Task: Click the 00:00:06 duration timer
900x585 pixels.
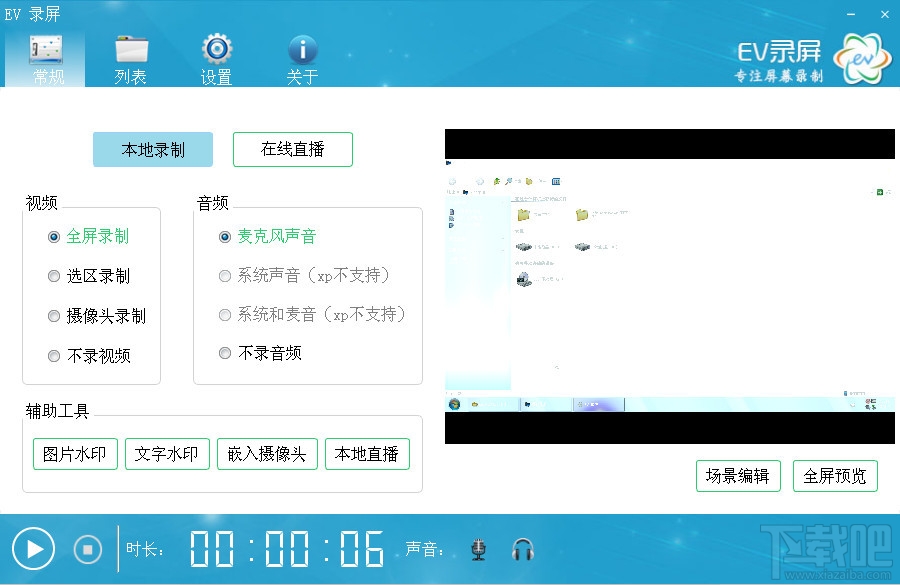Action: [286, 549]
